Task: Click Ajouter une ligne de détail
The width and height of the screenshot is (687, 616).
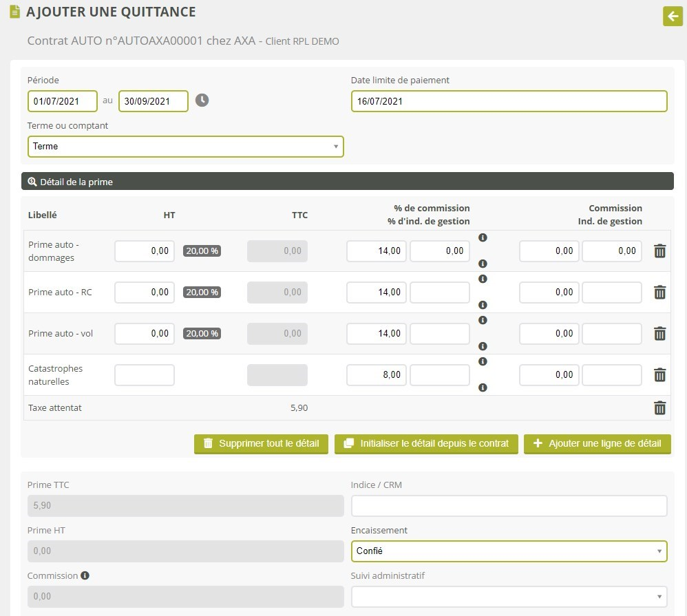Action: click(x=597, y=444)
